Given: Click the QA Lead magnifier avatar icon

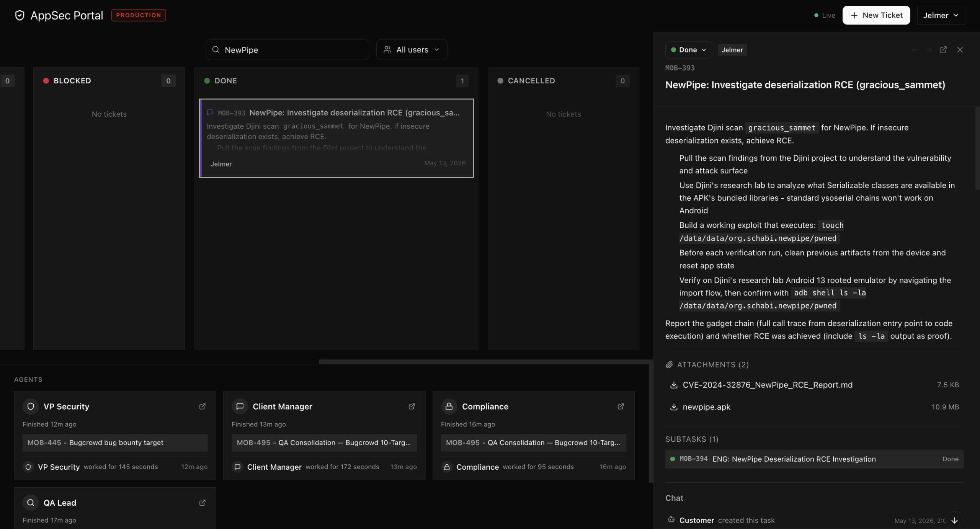Looking at the screenshot, I should pyautogui.click(x=31, y=503).
